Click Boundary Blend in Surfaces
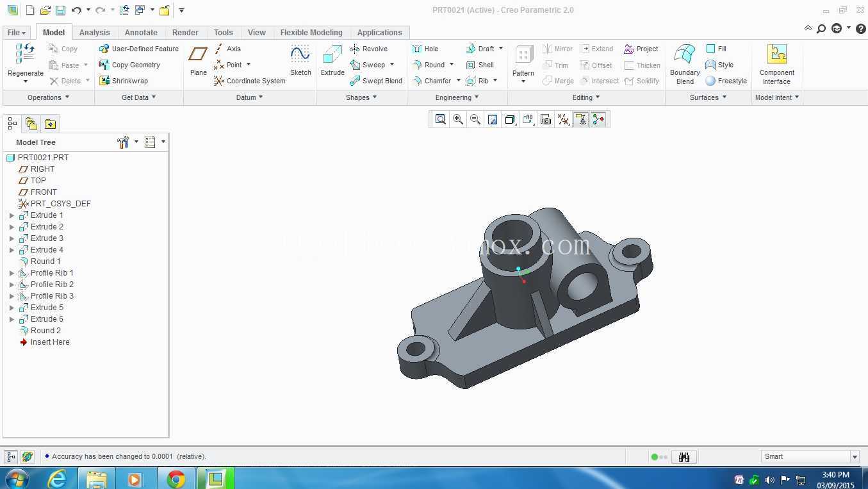 click(685, 64)
